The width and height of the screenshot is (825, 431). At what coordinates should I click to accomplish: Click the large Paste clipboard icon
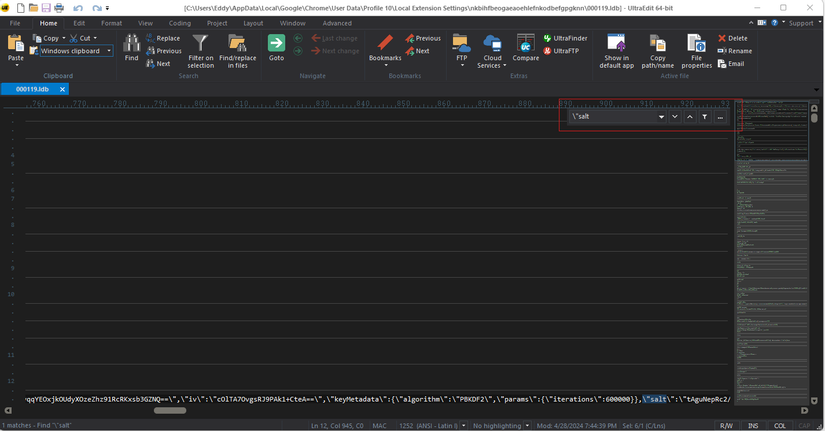pyautogui.click(x=16, y=43)
